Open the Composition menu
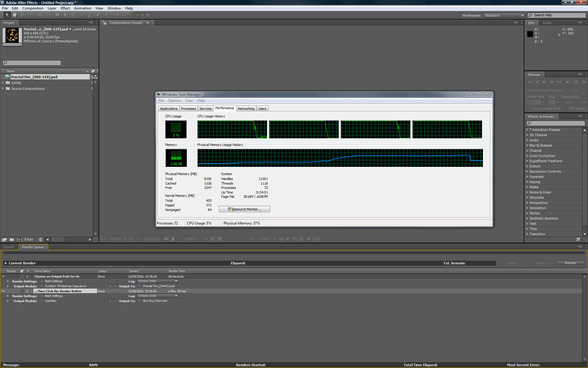This screenshot has height=368, width=588. click(x=33, y=8)
